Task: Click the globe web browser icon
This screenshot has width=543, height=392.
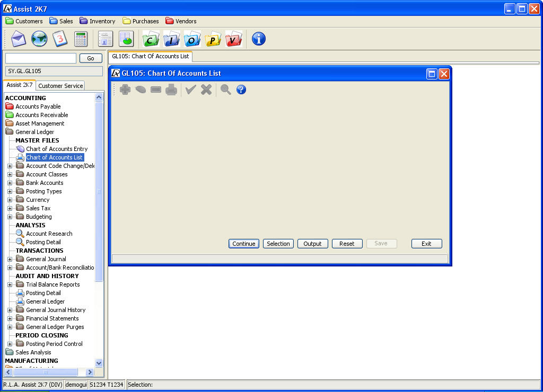Action: click(x=39, y=39)
